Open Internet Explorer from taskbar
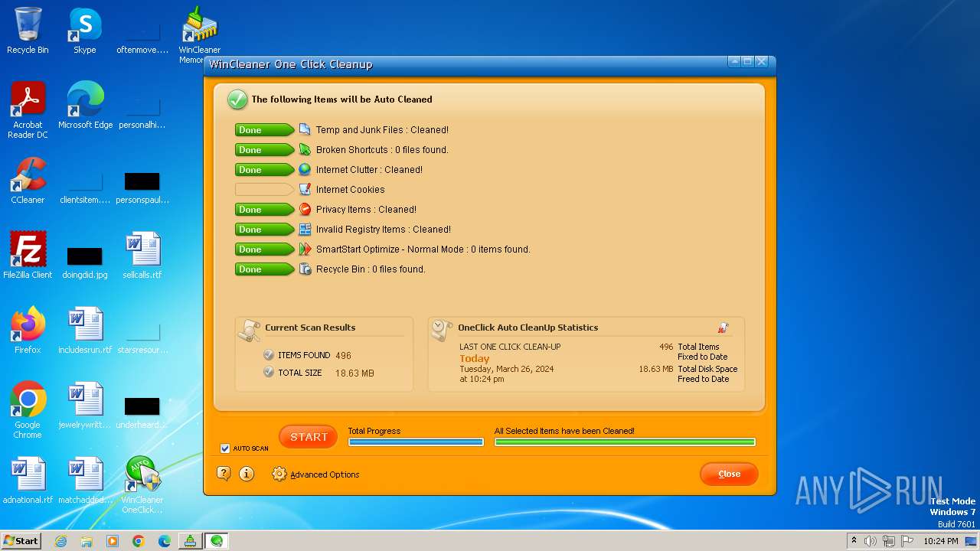 click(x=60, y=541)
